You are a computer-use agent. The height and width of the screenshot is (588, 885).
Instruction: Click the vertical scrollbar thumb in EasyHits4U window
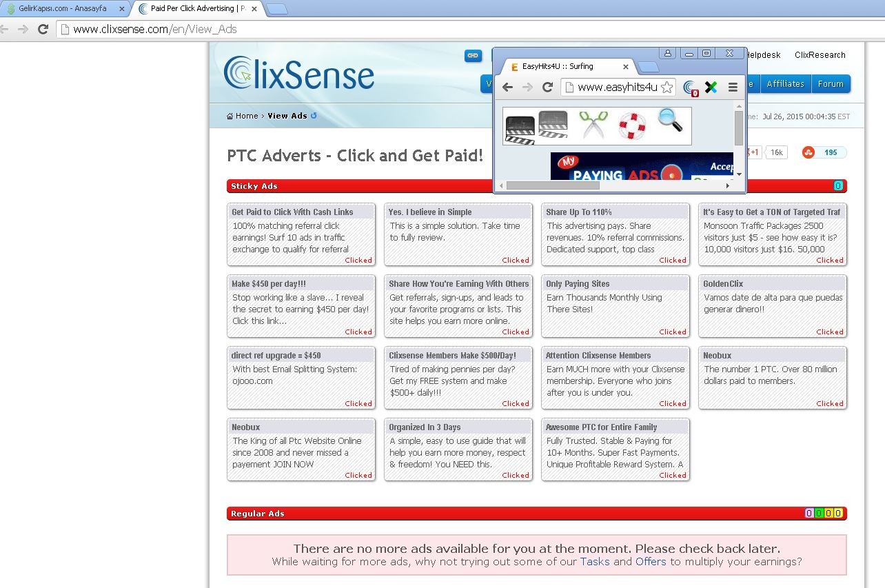coord(739,129)
